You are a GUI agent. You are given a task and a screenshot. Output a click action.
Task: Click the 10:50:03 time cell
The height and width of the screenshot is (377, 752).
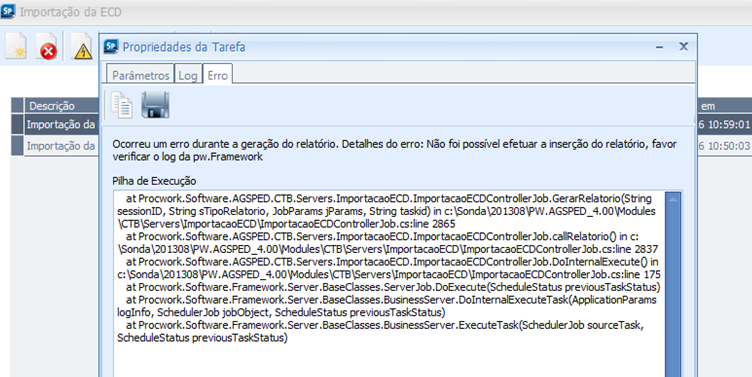[x=724, y=146]
